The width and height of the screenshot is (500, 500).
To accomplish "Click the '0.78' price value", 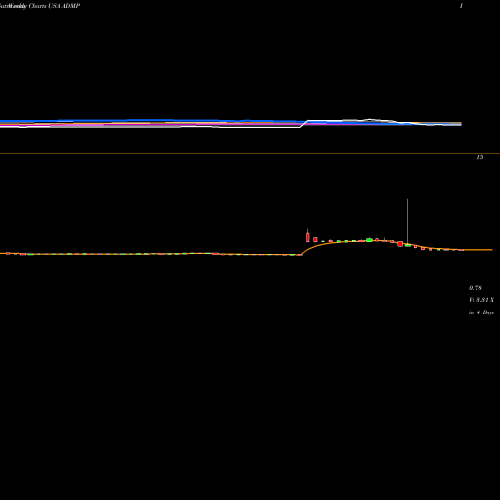I will tap(475, 288).
